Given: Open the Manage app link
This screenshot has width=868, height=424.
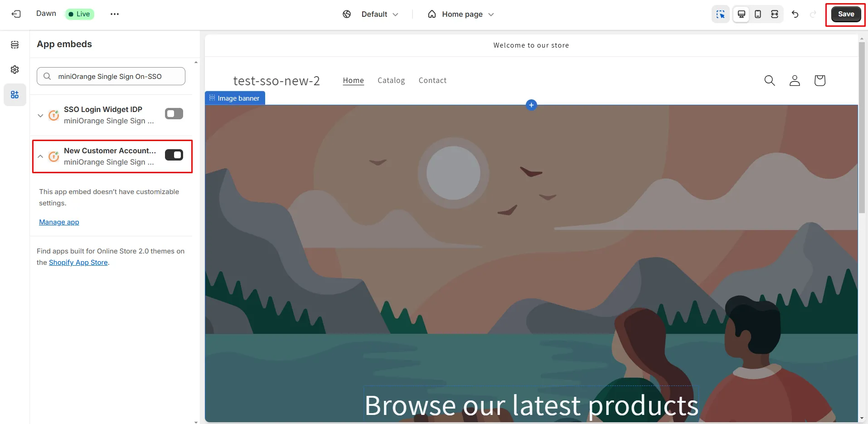Looking at the screenshot, I should (59, 222).
